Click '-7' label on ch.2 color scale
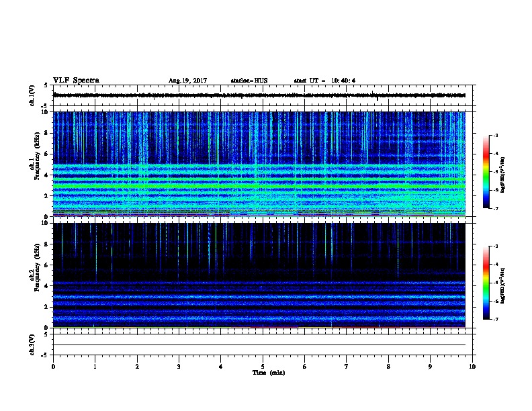The height and width of the screenshot is (411, 532). pyautogui.click(x=495, y=320)
